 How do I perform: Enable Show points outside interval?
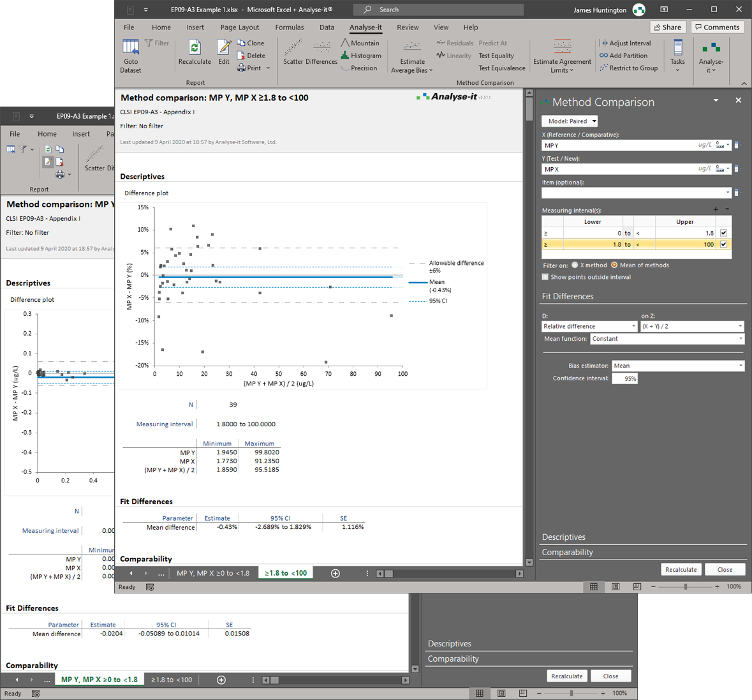tap(545, 277)
